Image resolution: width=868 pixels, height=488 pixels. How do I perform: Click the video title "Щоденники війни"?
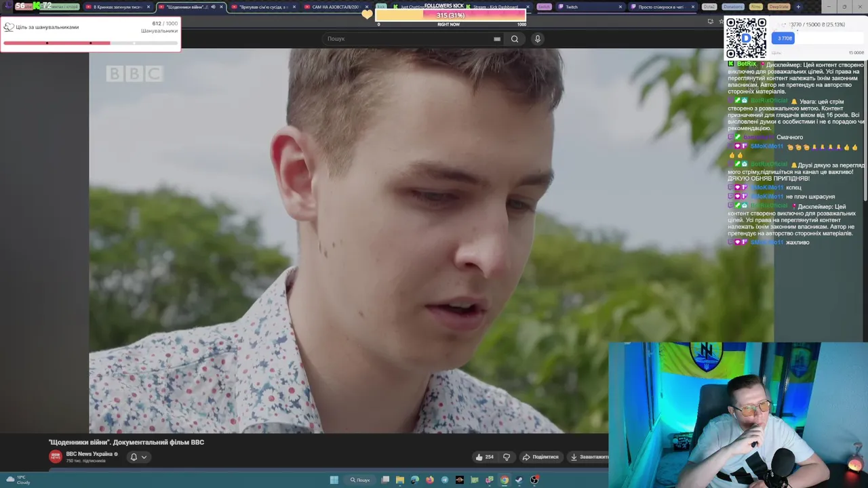126,443
